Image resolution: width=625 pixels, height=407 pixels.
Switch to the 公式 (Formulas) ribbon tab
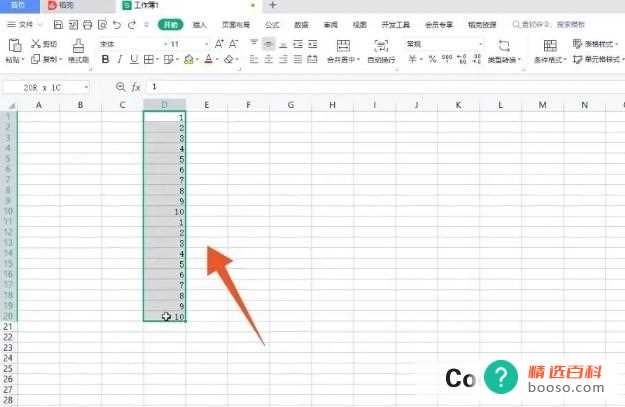pyautogui.click(x=272, y=23)
